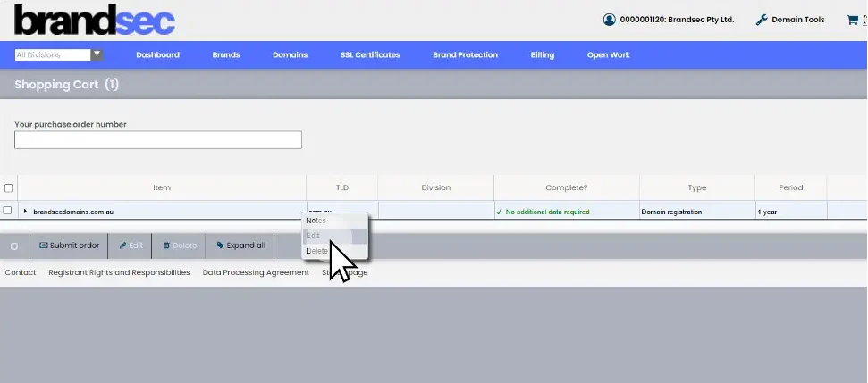868x383 pixels.
Task: Click the Shopping Cart (1) heading
Action: 66,85
